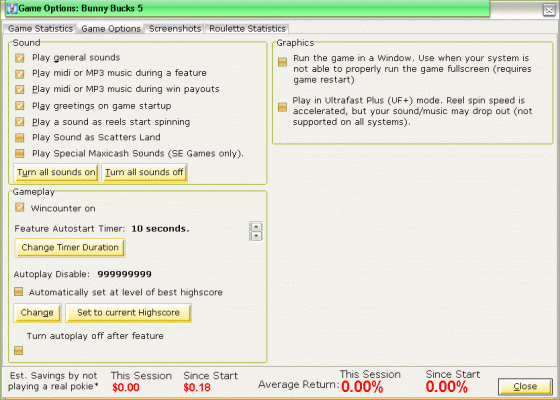Switch to the Game Statistics tab
This screenshot has width=560, height=400.
coord(40,29)
